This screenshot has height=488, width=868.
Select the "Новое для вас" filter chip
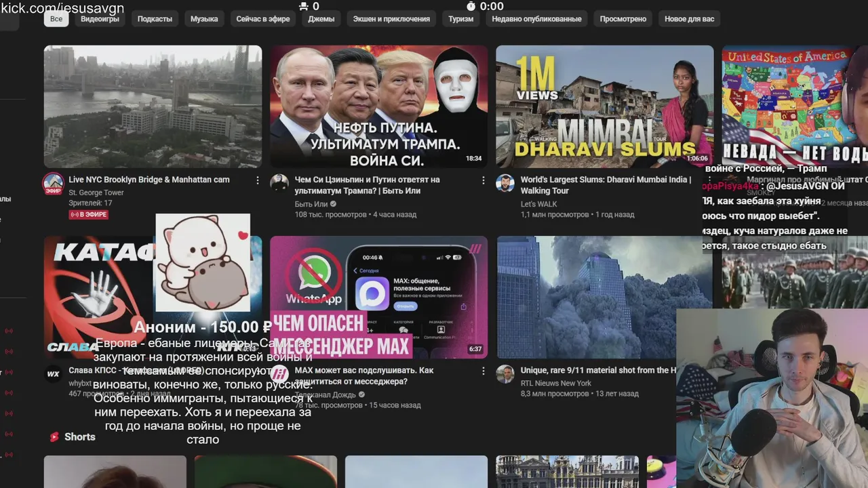[x=689, y=19]
